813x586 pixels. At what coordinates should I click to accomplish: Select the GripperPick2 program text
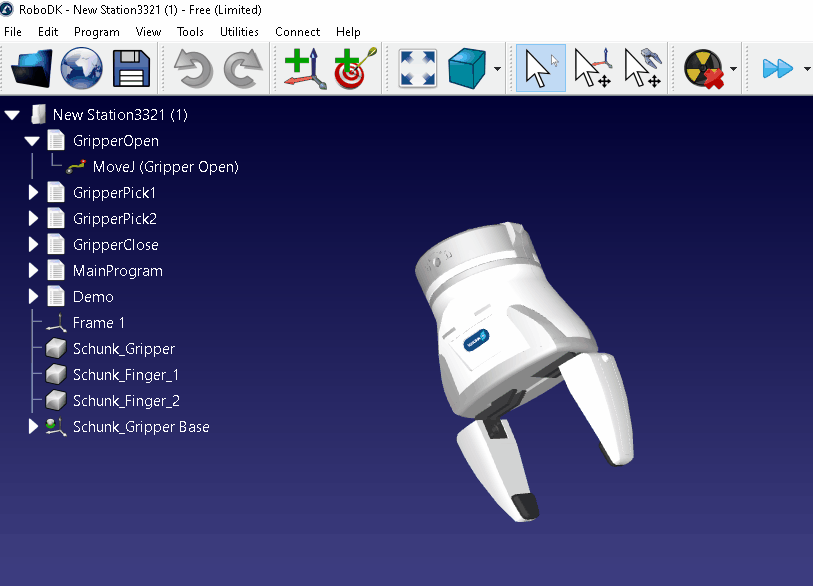coord(115,219)
